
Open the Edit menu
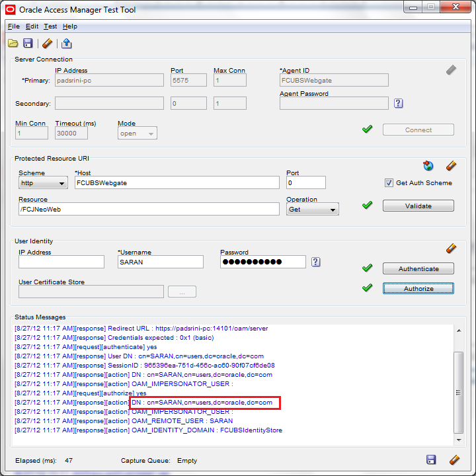click(x=32, y=26)
